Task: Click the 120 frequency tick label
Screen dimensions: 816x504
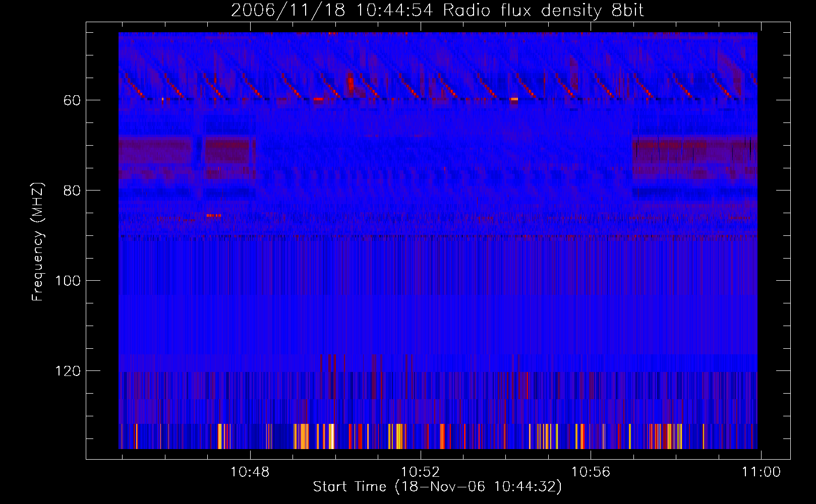Action: pyautogui.click(x=68, y=371)
